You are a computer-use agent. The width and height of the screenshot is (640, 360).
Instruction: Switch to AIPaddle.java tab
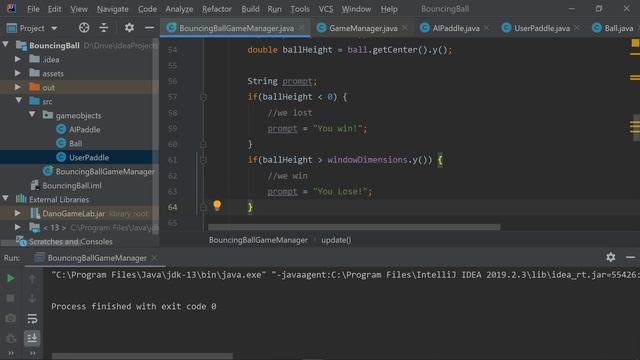[456, 28]
